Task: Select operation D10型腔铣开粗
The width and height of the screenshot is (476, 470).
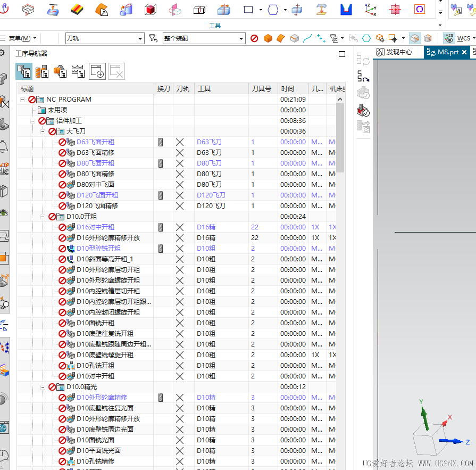Action: (99, 248)
